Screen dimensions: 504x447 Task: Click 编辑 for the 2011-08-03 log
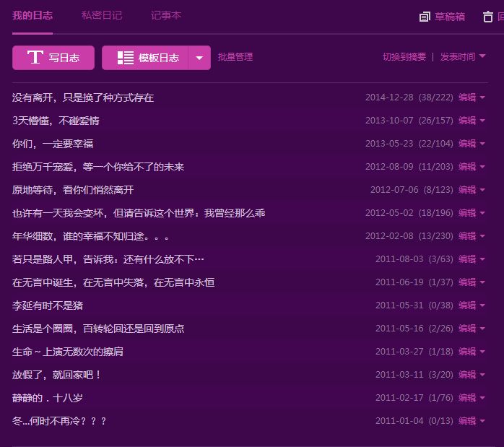[x=467, y=259]
